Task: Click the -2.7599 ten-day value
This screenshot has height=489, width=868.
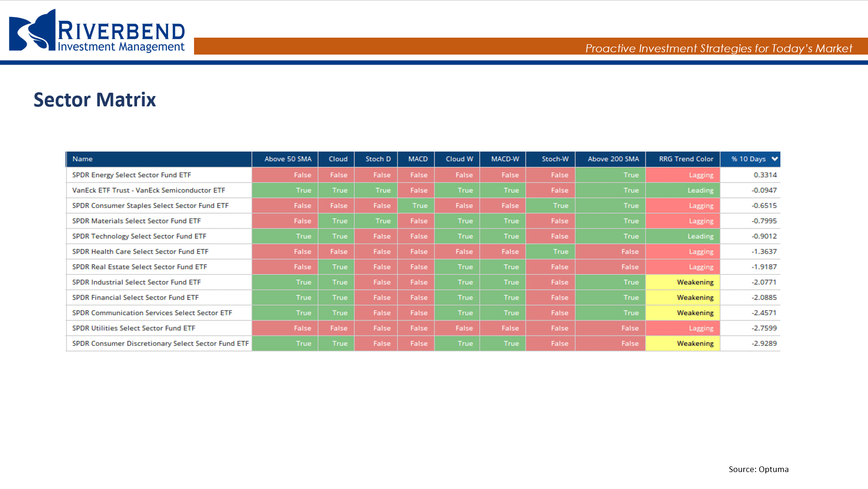Action: (750, 328)
